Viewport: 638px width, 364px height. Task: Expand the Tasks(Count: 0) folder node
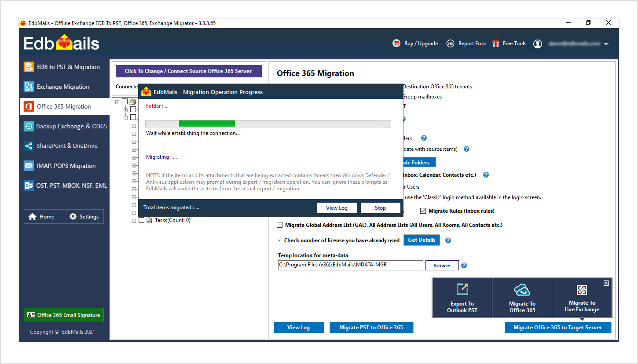coord(134,220)
